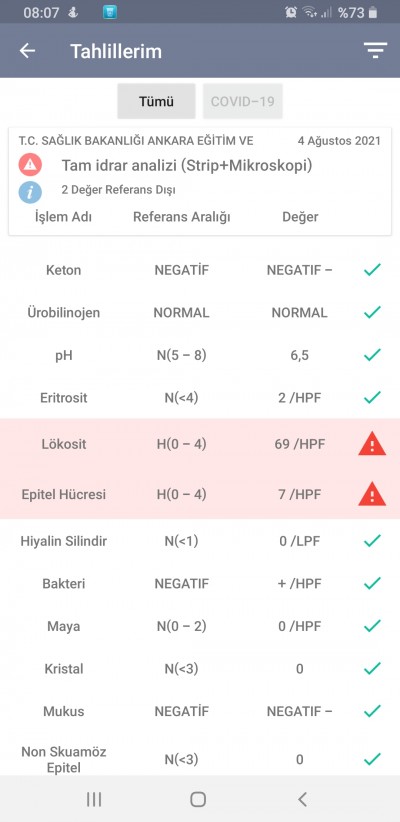400x822 pixels.
Task: Tap green checkmark on pH row
Action: [372, 355]
